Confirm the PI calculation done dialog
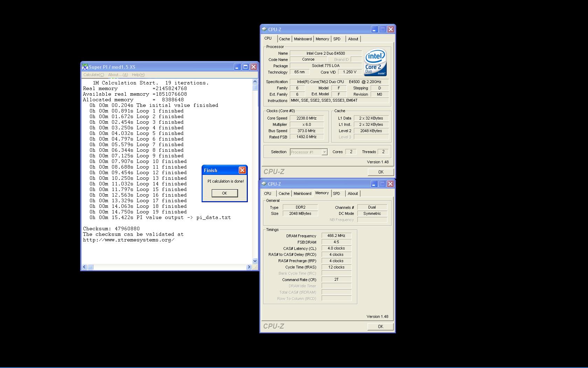This screenshot has height=368, width=588. 225,193
